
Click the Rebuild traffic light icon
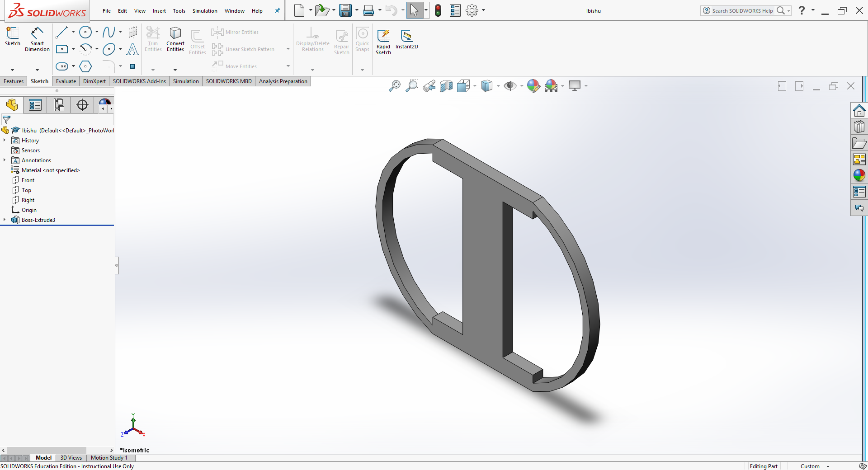coord(438,10)
